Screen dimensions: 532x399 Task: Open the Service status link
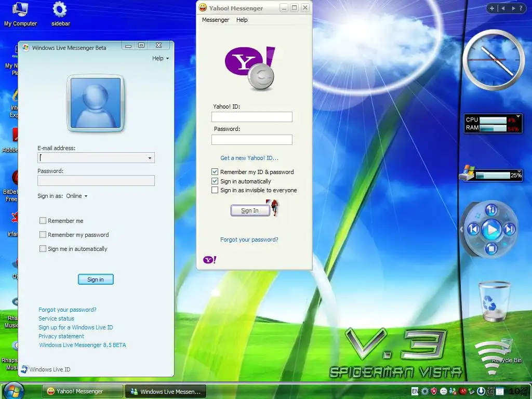click(56, 318)
